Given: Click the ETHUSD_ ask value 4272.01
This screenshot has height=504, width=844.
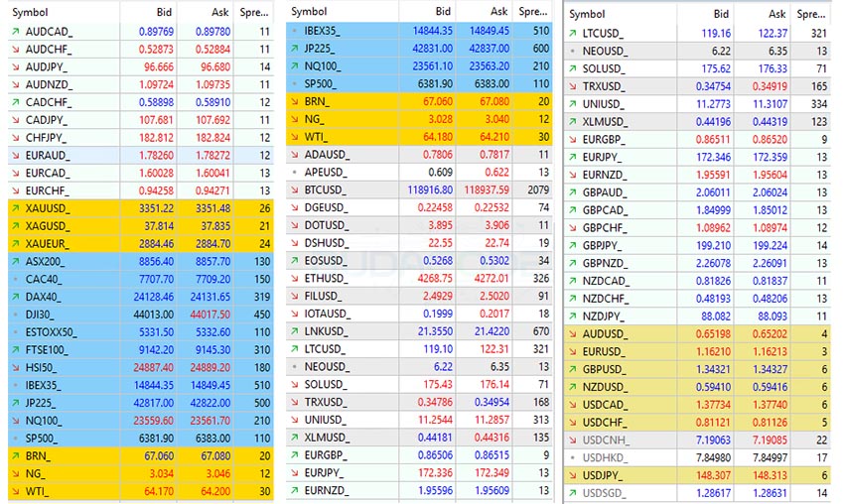Looking at the screenshot, I should coord(492,279).
